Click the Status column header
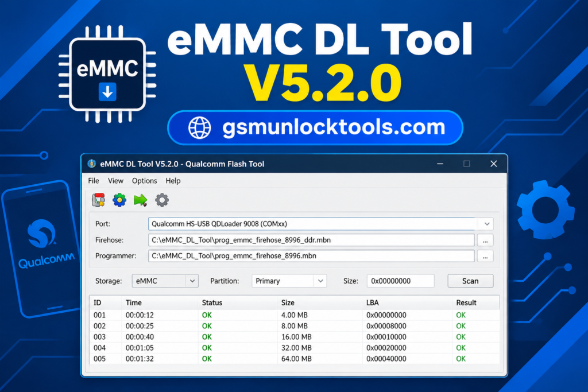Image resolution: width=588 pixels, height=392 pixels. (x=237, y=302)
